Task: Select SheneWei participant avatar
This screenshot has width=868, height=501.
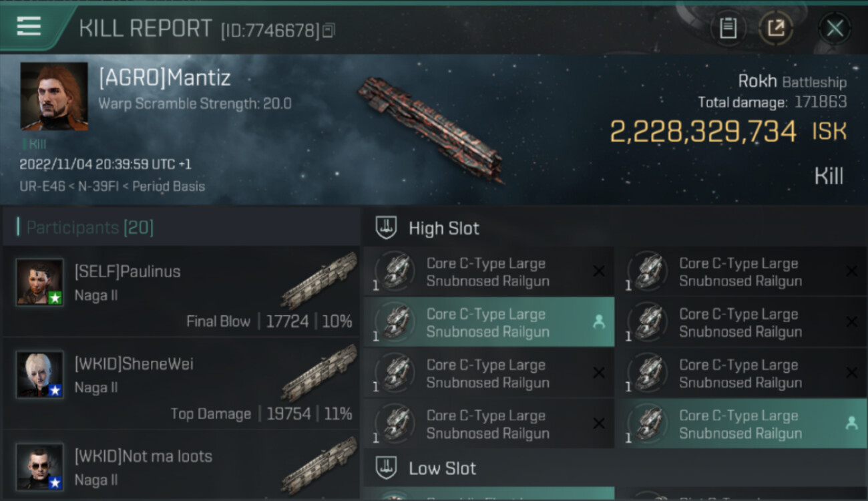Action: (x=40, y=374)
